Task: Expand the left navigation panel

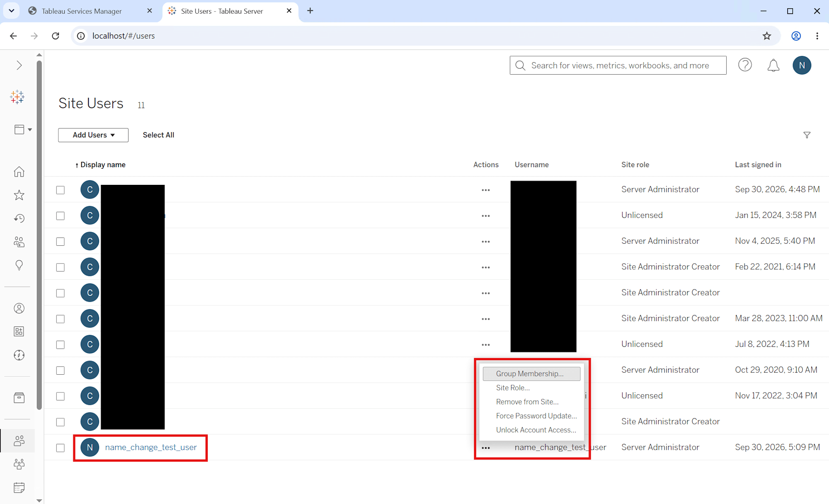Action: click(x=19, y=65)
